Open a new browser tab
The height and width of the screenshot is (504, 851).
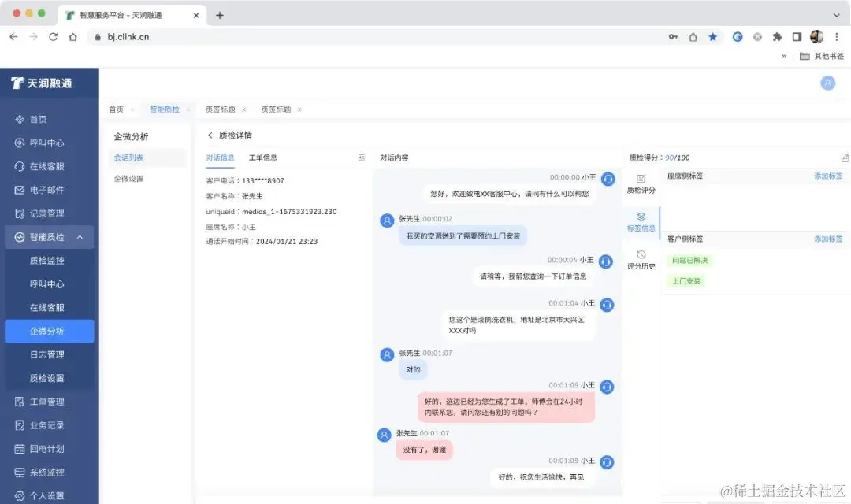point(219,15)
